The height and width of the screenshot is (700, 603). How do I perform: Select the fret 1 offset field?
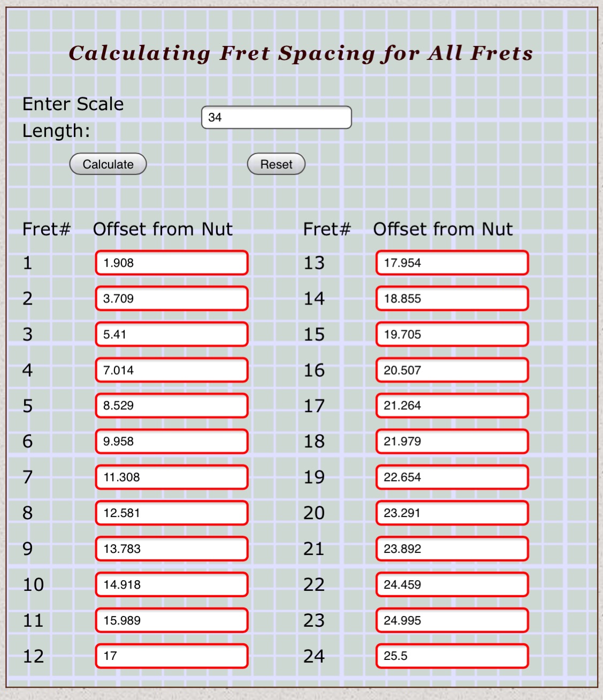172,263
